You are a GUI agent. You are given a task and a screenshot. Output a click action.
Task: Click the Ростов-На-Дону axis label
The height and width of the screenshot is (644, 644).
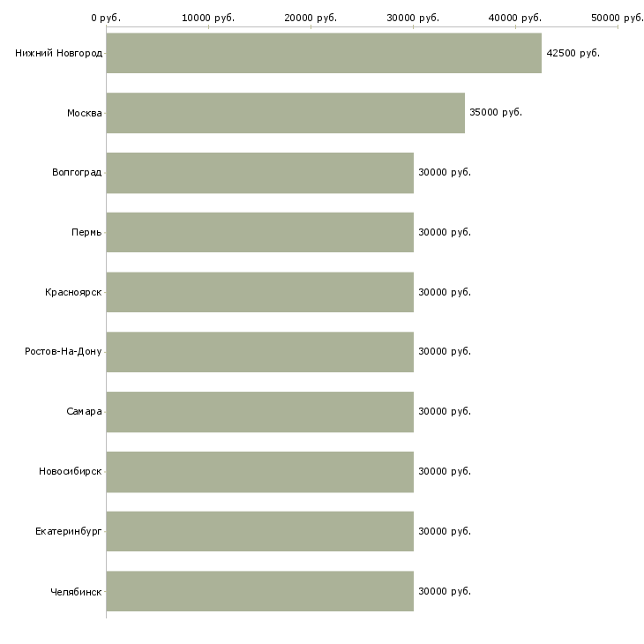64,352
